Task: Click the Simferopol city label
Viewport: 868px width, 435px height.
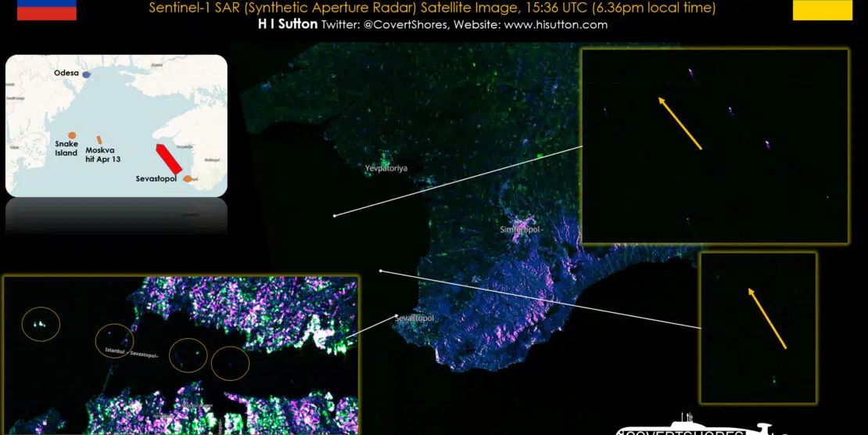Action: 520,230
